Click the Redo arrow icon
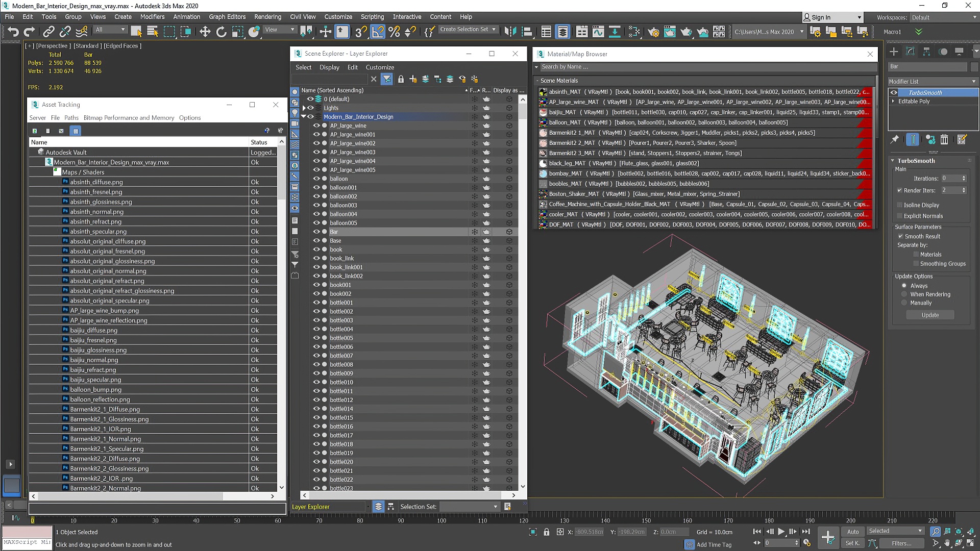 [29, 32]
